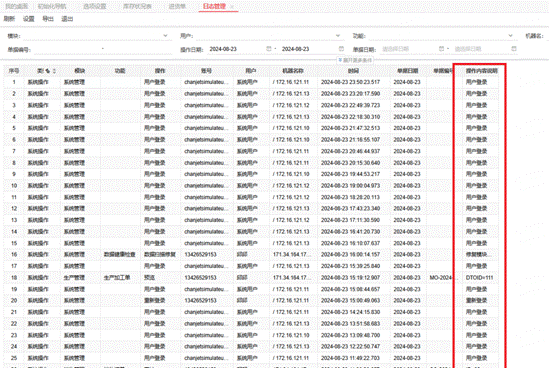This screenshot has width=549, height=368.
Task: Click the 机器名称 column header
Action: pos(293,71)
